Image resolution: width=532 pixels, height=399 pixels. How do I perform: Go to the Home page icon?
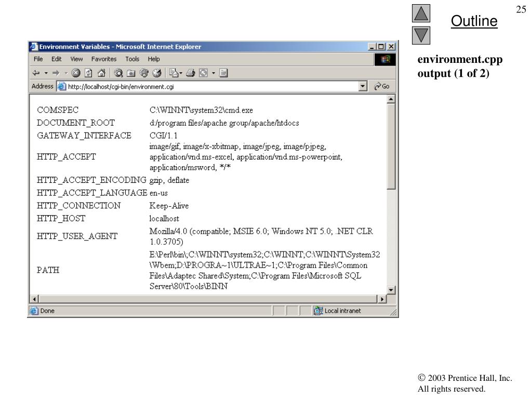click(101, 73)
